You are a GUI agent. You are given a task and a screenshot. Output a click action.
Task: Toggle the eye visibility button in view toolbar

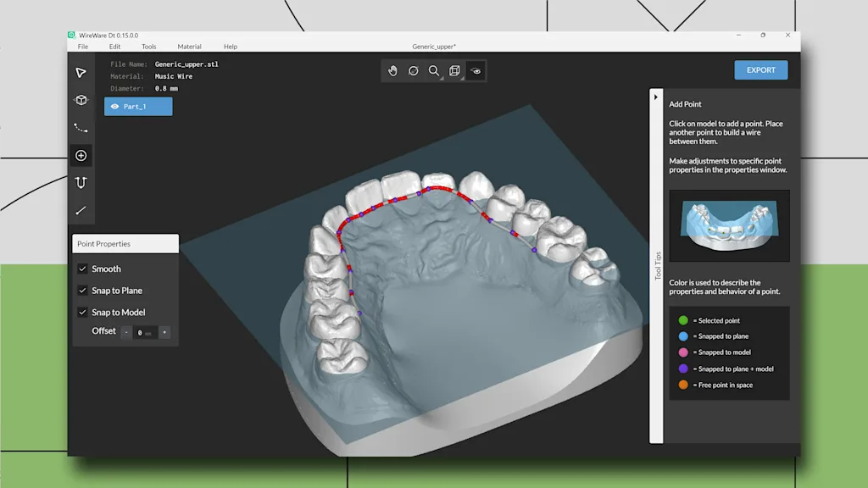tap(476, 71)
